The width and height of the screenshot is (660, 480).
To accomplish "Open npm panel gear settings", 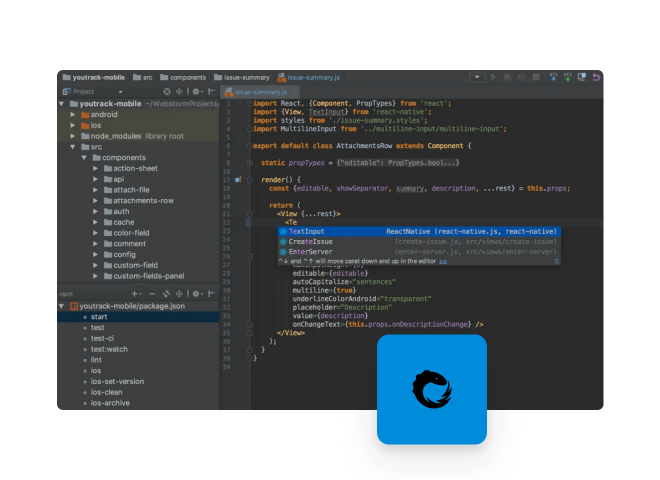I will [197, 294].
